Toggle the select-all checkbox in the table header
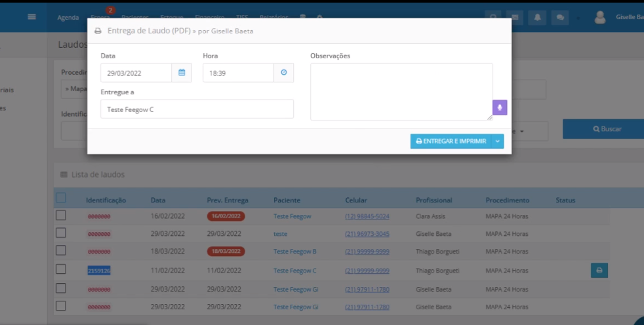The height and width of the screenshot is (325, 644). pos(61,198)
